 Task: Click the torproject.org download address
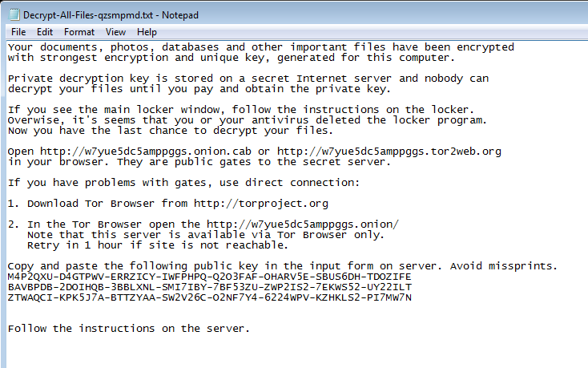click(x=260, y=204)
